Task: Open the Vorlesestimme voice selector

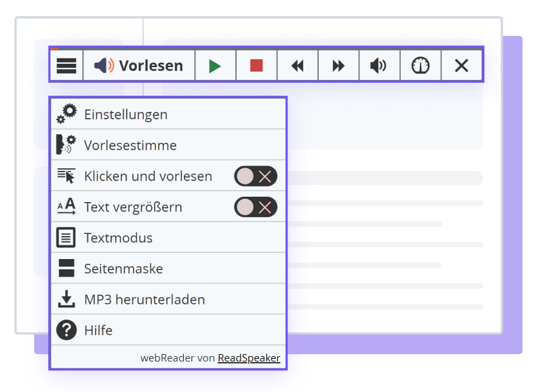Action: (x=66, y=144)
